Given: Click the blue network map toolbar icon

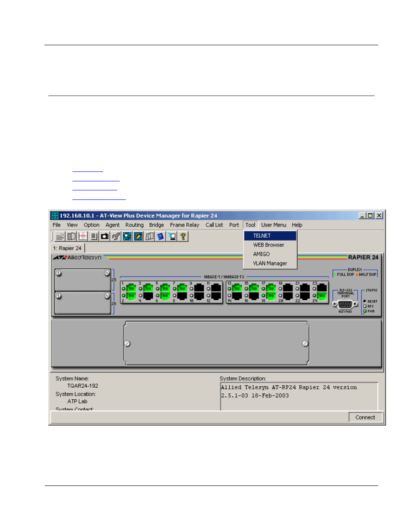Looking at the screenshot, I should click(x=127, y=236).
